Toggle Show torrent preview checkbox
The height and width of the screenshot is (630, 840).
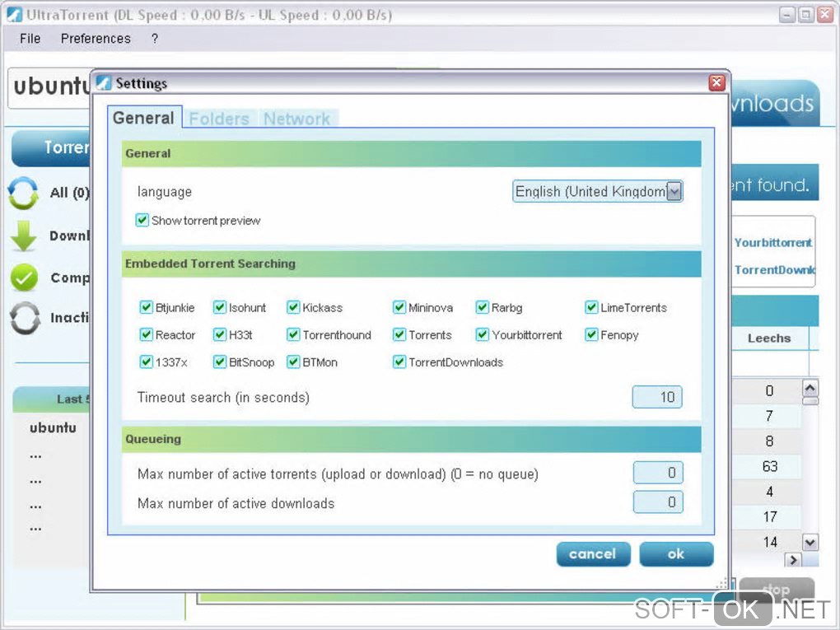click(x=142, y=220)
